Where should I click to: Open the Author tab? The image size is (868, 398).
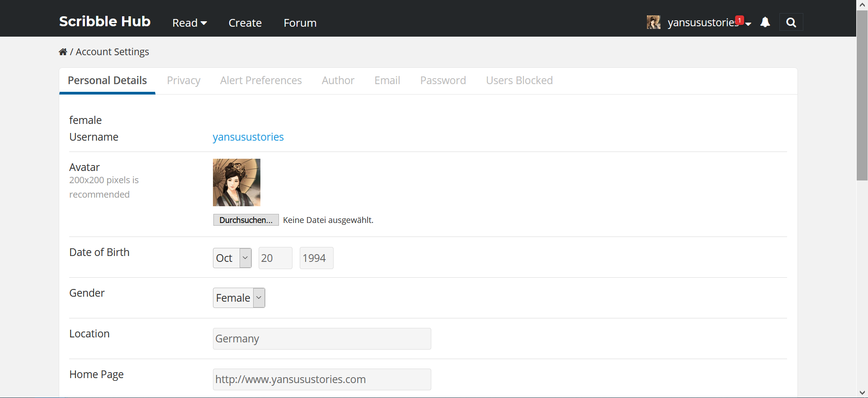338,81
